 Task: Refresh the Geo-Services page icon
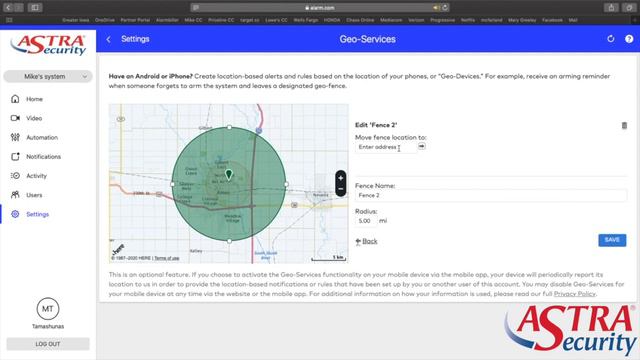coord(611,39)
